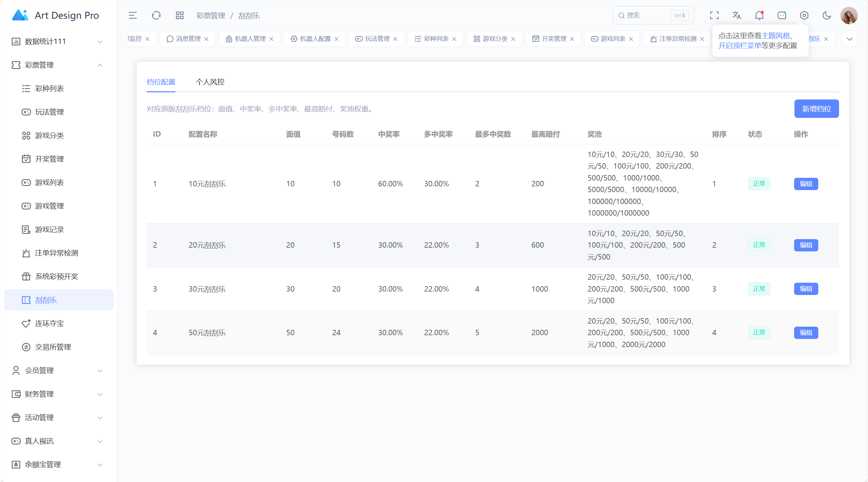Expand the 数据统计111 menu

pos(59,42)
